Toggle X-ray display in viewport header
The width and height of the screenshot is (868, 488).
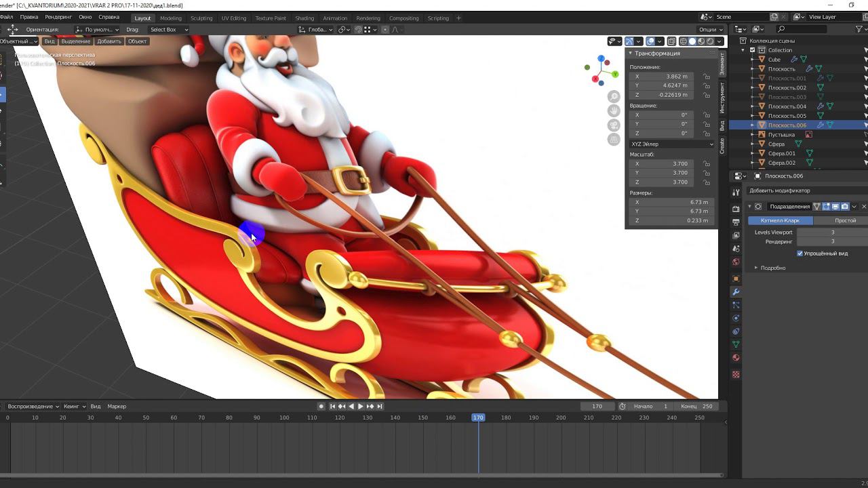671,41
